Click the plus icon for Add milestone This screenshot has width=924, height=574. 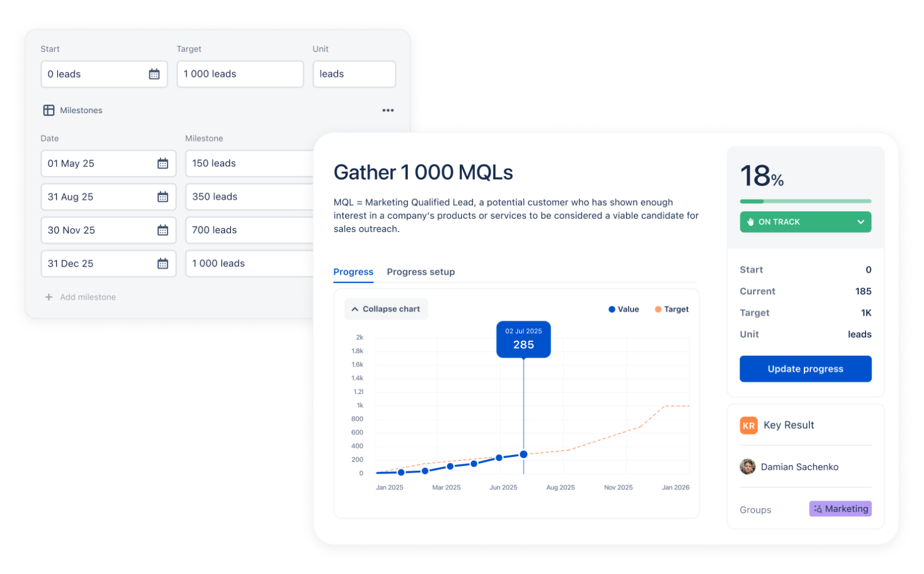tap(49, 297)
